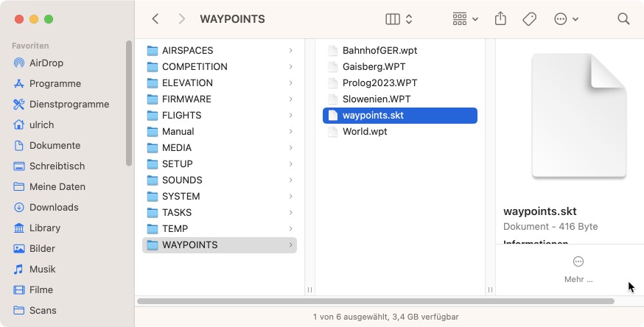Open Downloads in the sidebar

click(54, 208)
